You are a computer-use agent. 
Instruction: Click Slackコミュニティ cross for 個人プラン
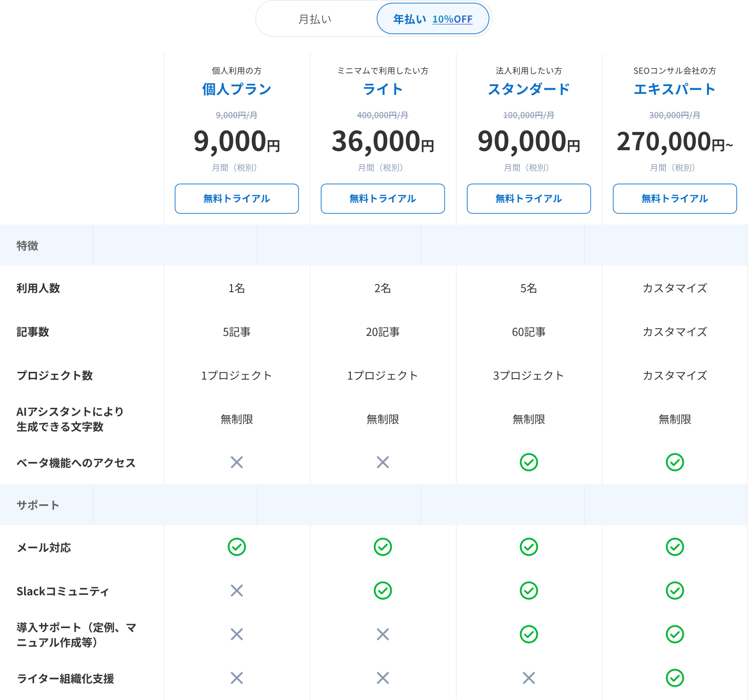tap(237, 591)
